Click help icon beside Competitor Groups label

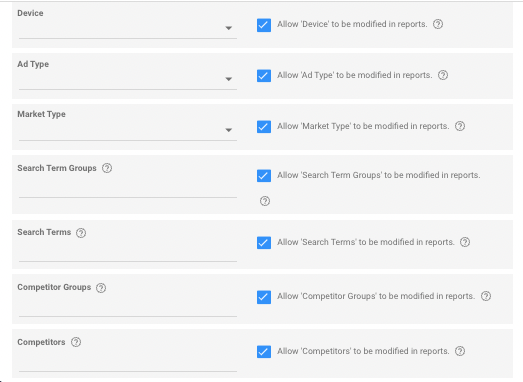pos(101,288)
